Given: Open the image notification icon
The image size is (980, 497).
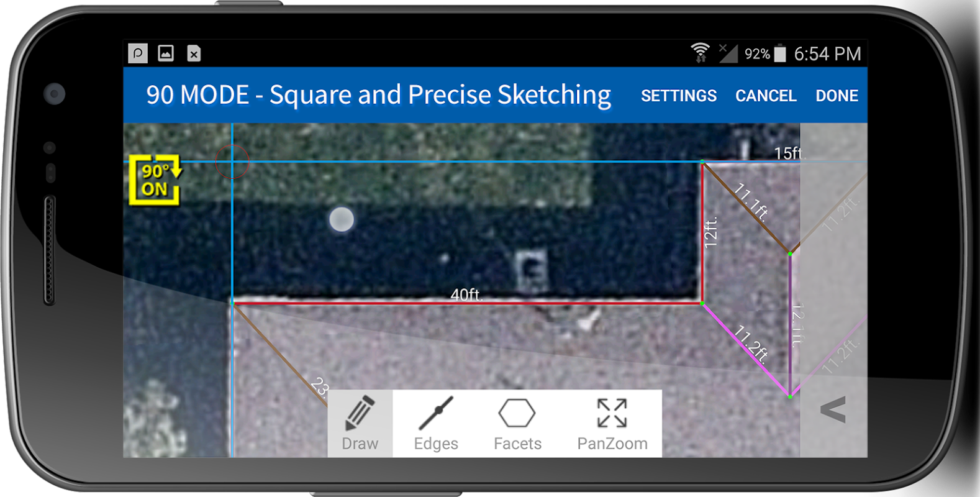Looking at the screenshot, I should pos(166,53).
